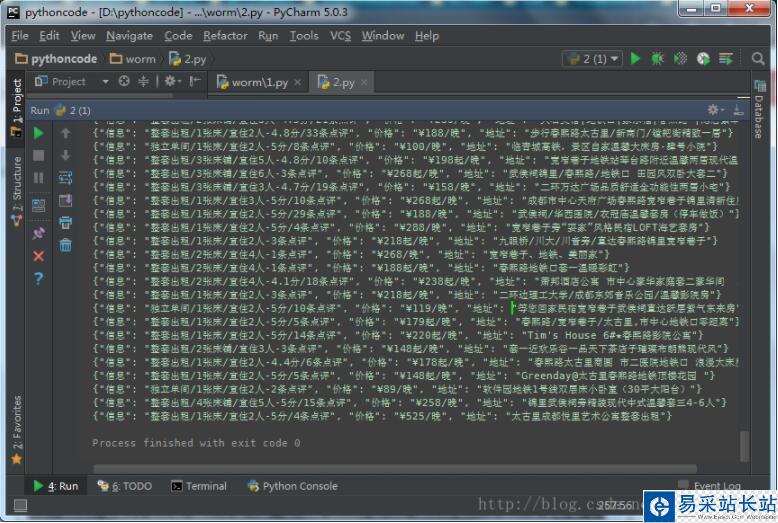Viewport: 778px width, 523px height.
Task: Clear all console output with the trash icon
Action: [65, 245]
